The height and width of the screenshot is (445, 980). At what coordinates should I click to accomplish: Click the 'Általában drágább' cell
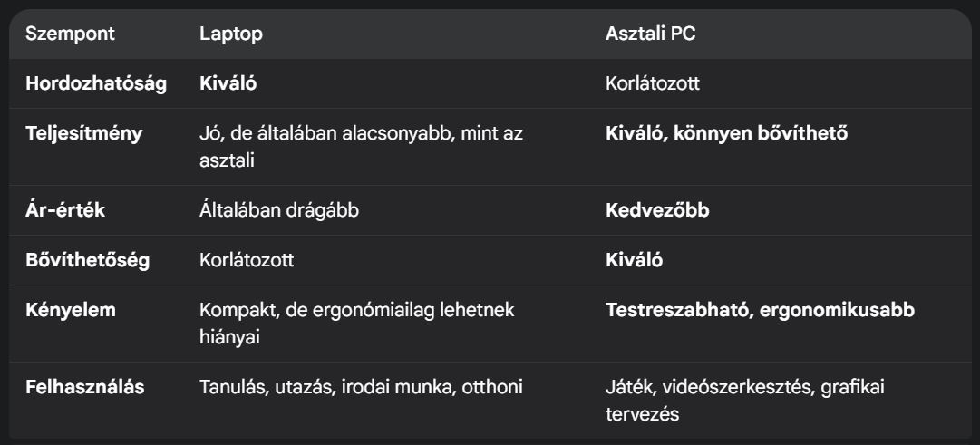pyautogui.click(x=278, y=210)
